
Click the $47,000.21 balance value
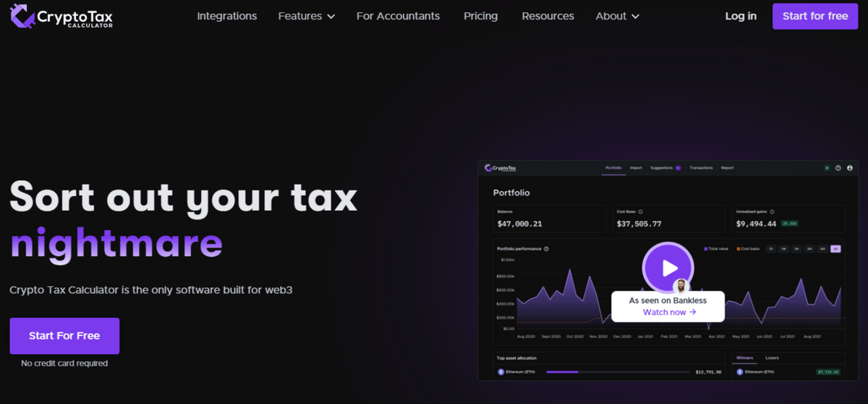(x=520, y=224)
